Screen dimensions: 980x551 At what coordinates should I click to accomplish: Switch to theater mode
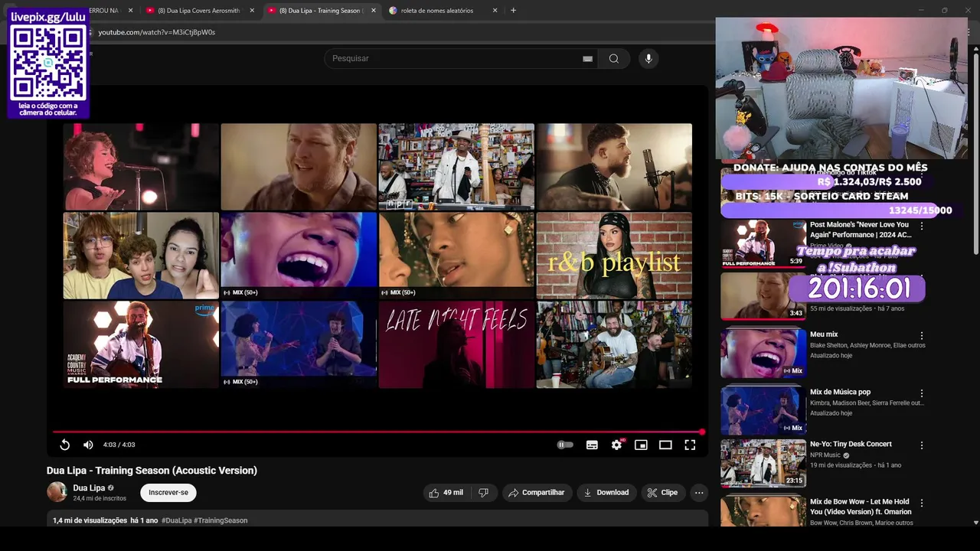665,445
